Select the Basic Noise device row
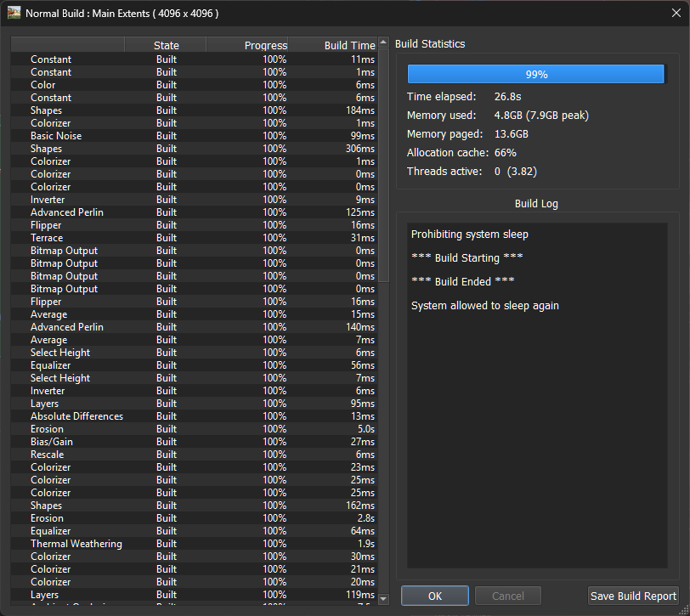 pyautogui.click(x=194, y=136)
